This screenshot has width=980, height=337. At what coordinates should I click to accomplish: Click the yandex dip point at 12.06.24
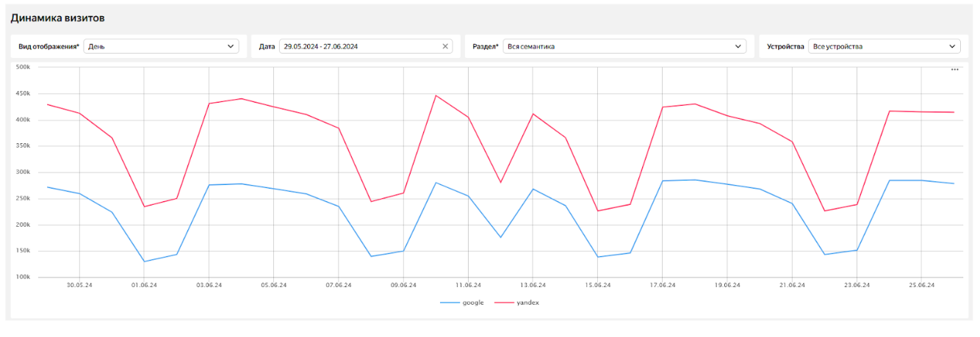point(500,182)
